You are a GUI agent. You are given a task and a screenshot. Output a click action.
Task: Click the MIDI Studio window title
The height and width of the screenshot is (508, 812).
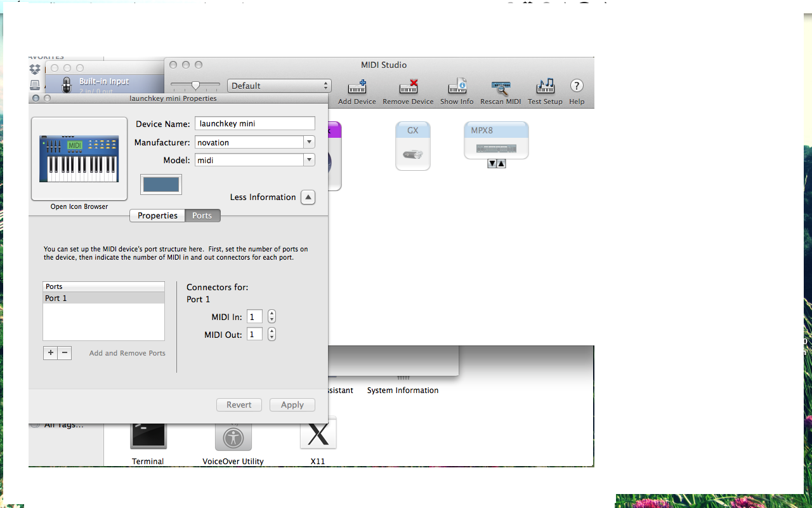(384, 65)
